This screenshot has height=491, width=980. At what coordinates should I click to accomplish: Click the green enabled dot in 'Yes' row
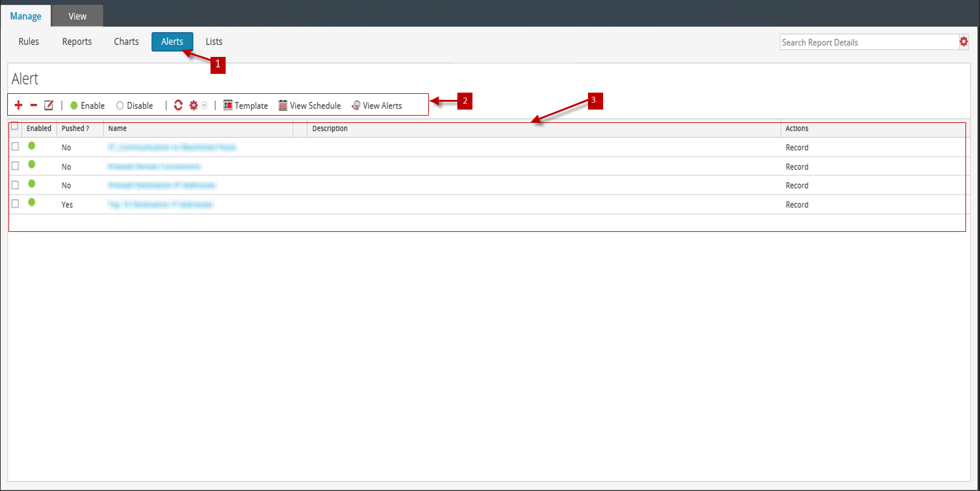point(31,203)
